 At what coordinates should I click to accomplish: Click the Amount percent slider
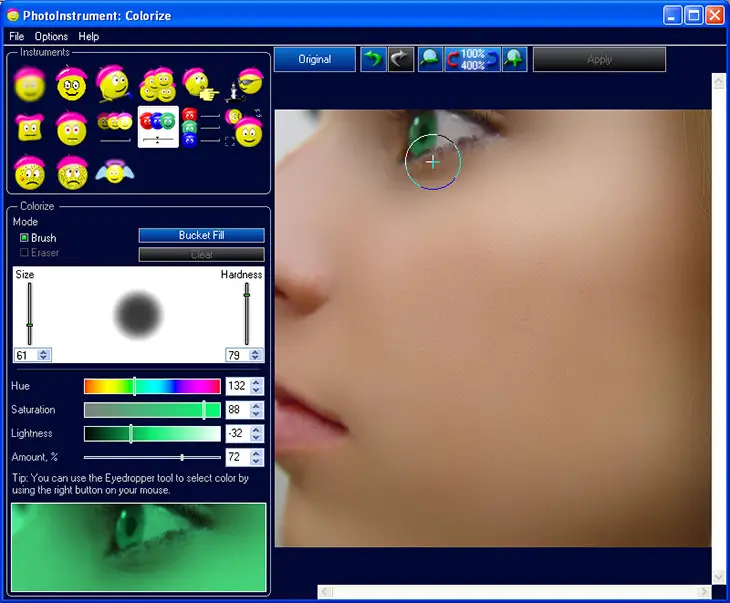pos(152,457)
